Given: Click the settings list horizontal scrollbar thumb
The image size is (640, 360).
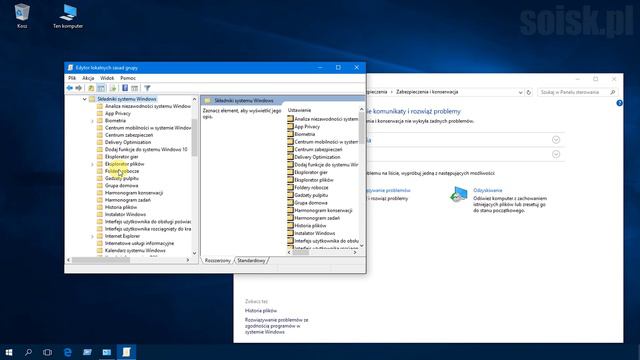Looking at the screenshot, I should coord(301,252).
